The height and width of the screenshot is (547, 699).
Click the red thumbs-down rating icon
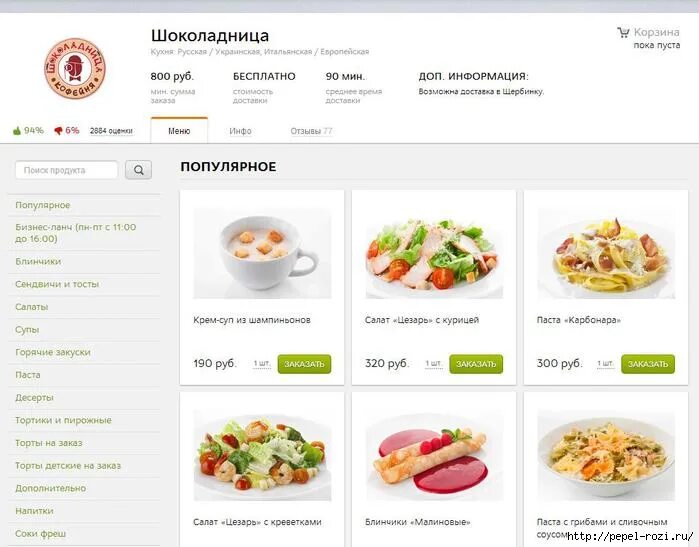58,131
